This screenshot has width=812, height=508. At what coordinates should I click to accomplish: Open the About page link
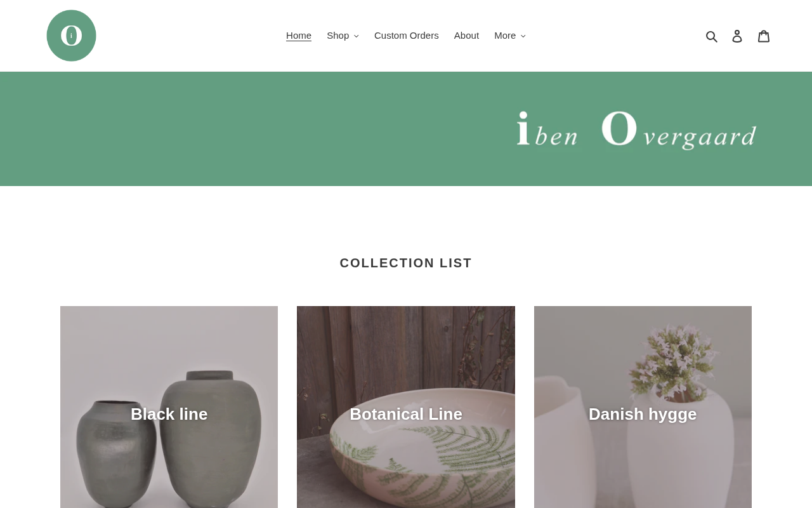pos(466,36)
